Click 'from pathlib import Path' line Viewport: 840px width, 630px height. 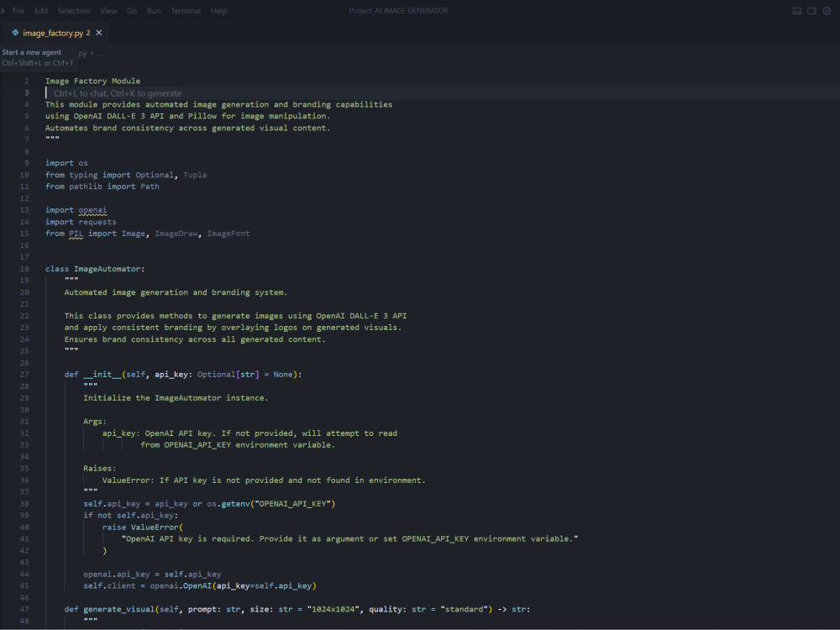click(x=102, y=186)
